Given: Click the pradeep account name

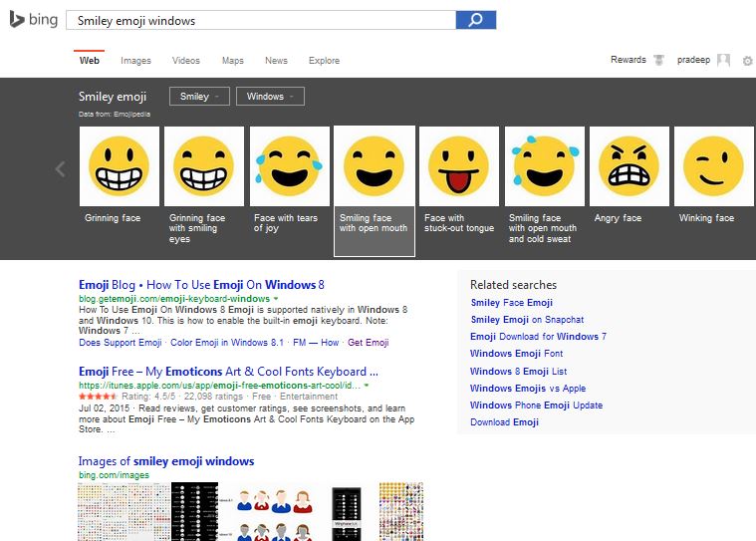Looking at the screenshot, I should coord(693,60).
